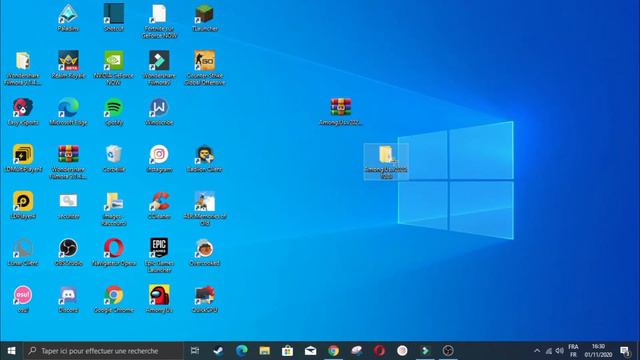Launch the Instagram desktop shortcut

click(159, 158)
